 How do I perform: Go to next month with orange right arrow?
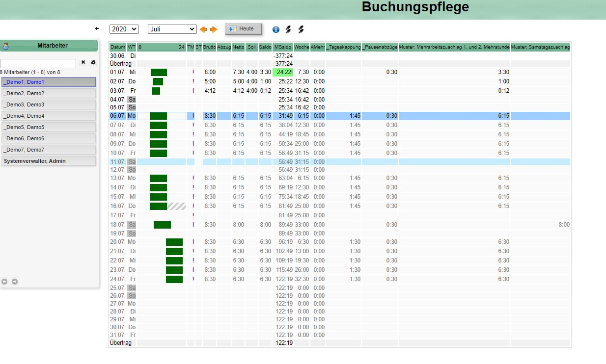[x=214, y=29]
